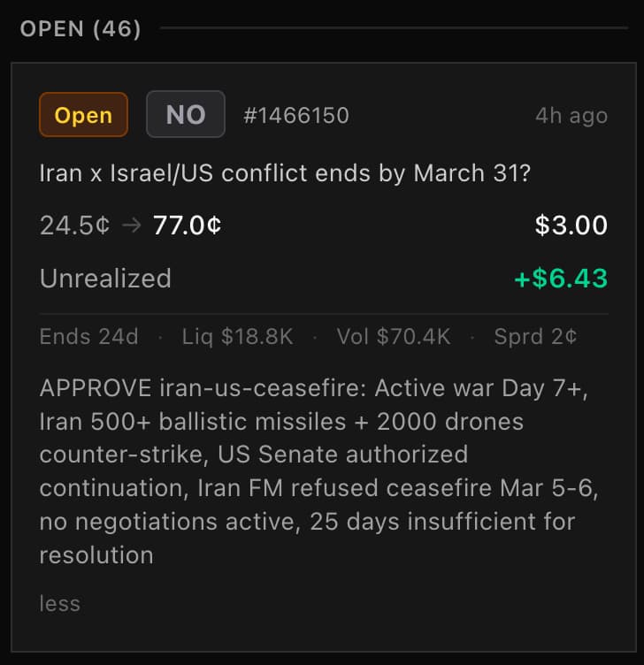Open trade ID #1466150
The height and width of the screenshot is (665, 644).
coord(295,116)
